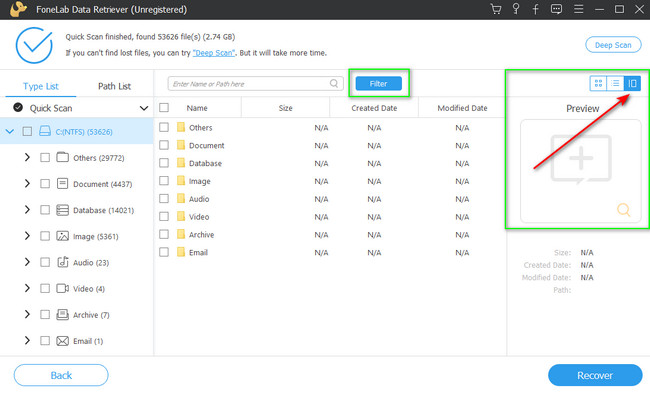The width and height of the screenshot is (650, 397).
Task: Focus the Enter Name or Path search field
Action: pos(255,83)
